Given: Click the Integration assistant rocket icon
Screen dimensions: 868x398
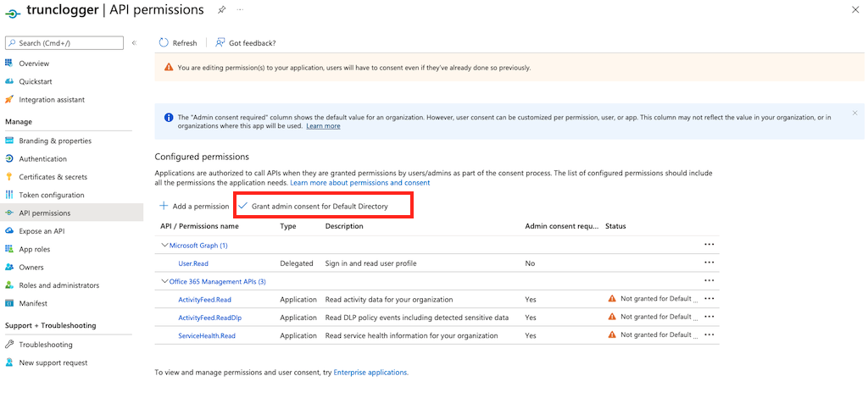Looking at the screenshot, I should pos(8,100).
